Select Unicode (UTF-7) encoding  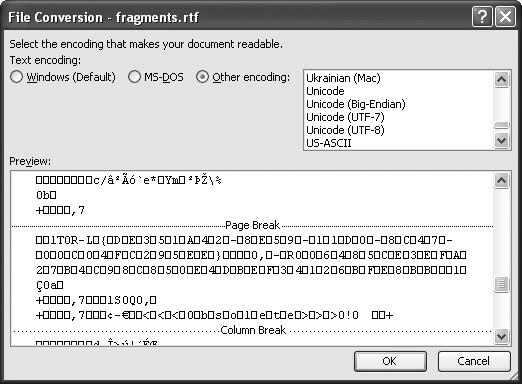tap(345, 117)
